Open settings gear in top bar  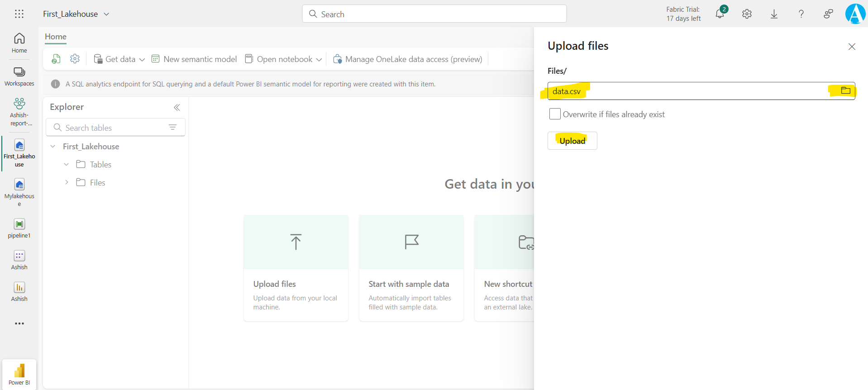point(747,14)
